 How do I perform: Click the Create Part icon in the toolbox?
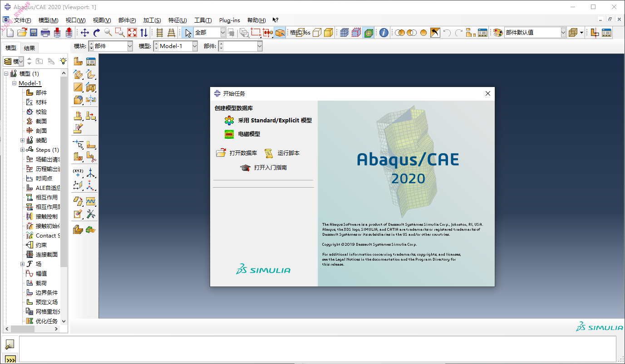click(x=79, y=62)
